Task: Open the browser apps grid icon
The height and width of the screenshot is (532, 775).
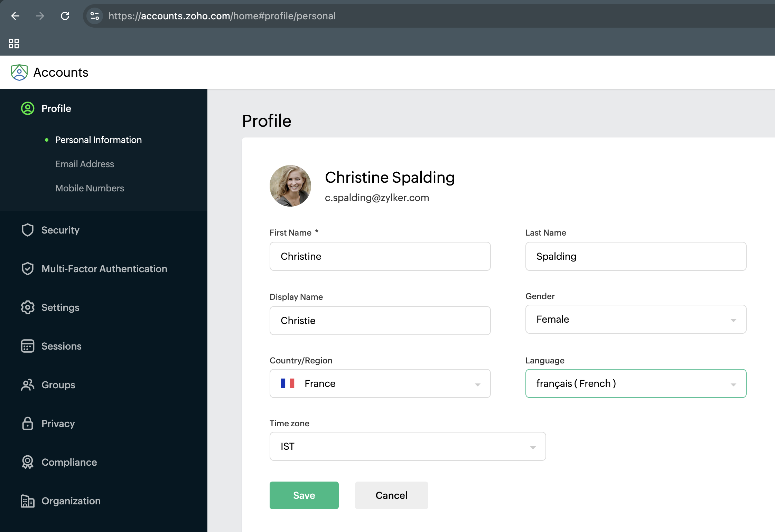Action: pos(14,44)
